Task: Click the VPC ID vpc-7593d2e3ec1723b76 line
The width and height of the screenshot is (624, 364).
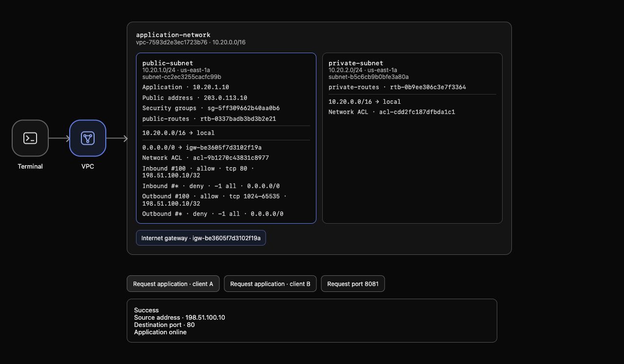Action: point(191,42)
